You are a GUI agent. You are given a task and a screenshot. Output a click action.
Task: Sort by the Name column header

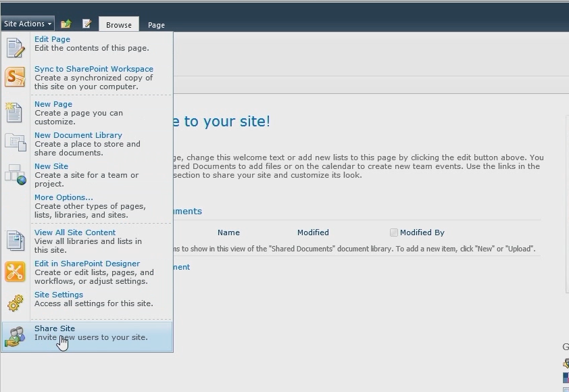228,232
